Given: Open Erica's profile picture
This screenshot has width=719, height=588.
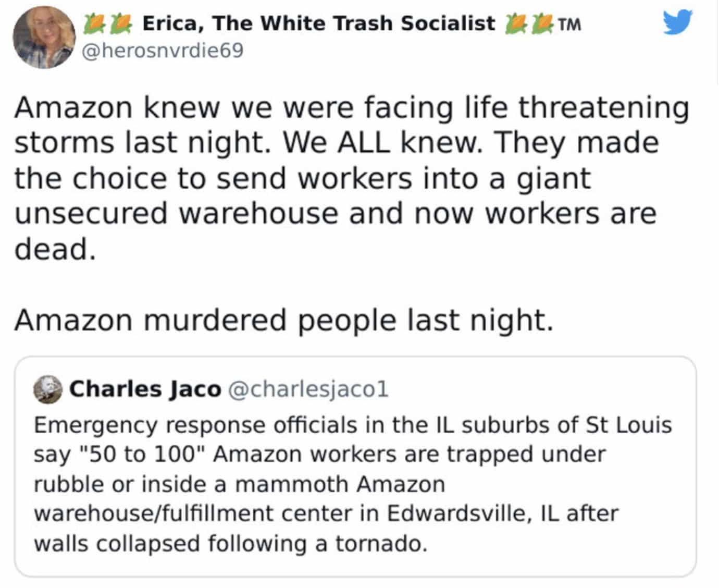Looking at the screenshot, I should tap(44, 38).
